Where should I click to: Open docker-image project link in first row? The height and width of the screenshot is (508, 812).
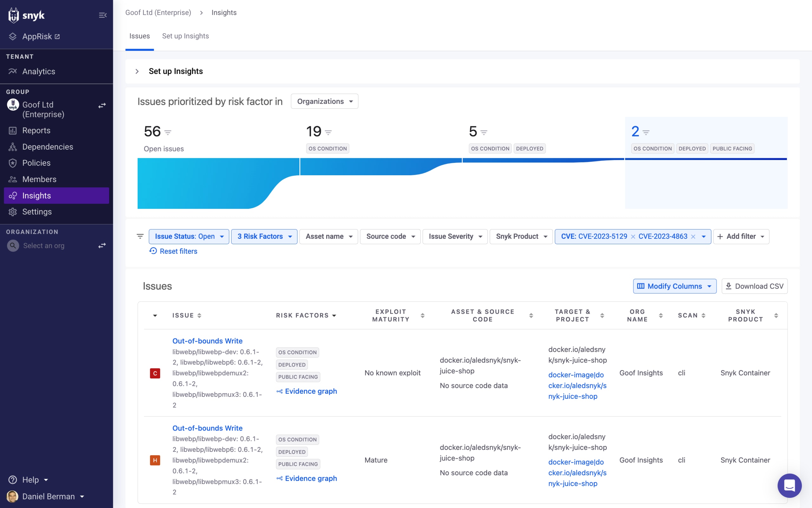pos(578,385)
